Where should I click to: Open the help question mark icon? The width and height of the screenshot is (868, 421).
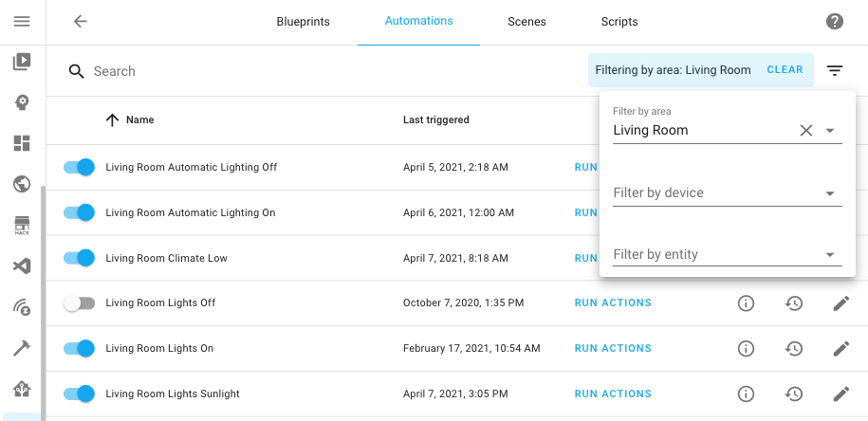[834, 22]
